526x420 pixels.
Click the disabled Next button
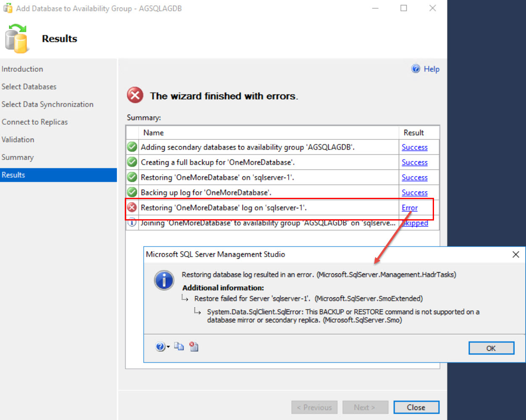click(x=365, y=407)
